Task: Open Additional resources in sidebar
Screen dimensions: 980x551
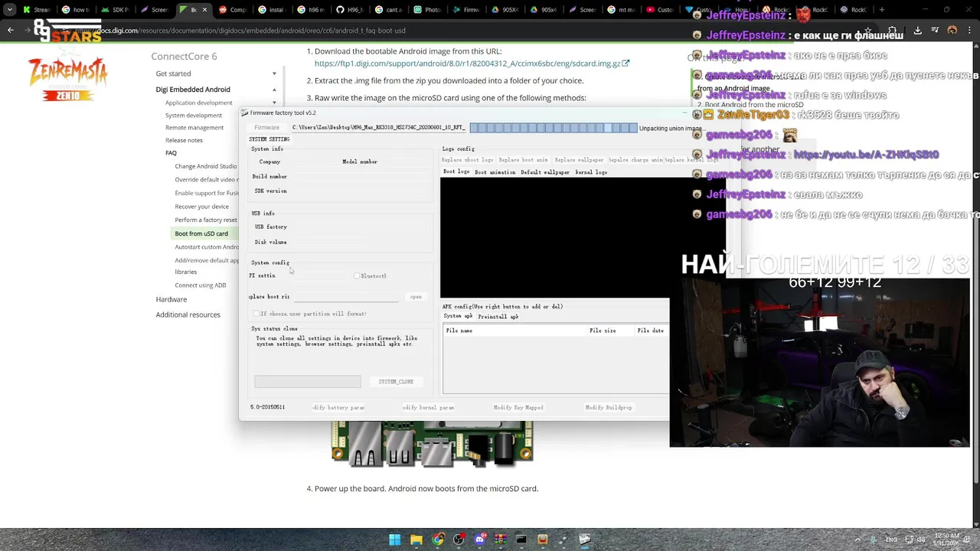Action: [x=188, y=315]
